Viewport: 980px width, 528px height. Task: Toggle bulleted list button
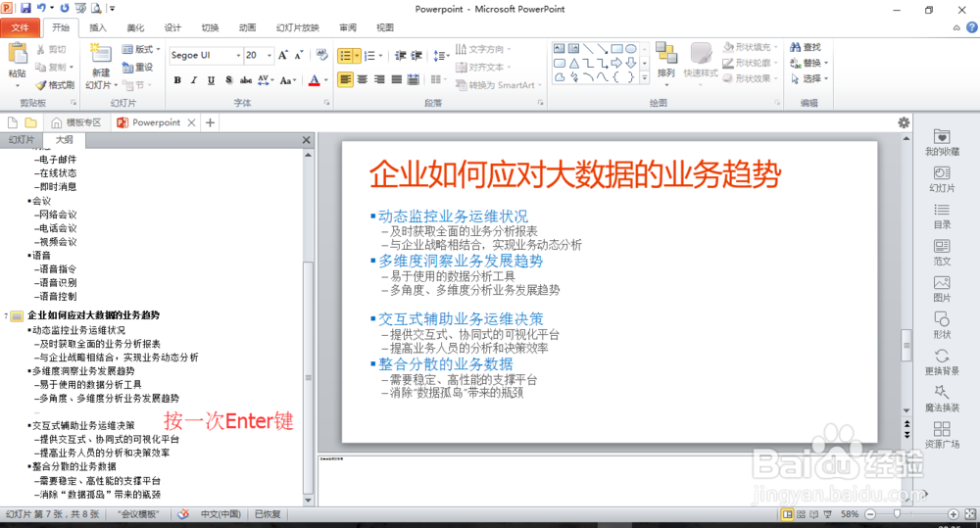(345, 56)
